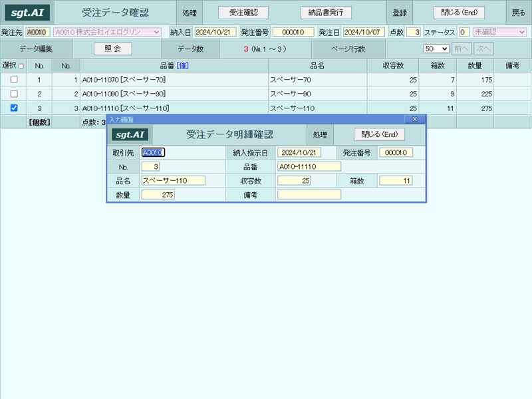Image resolution: width=532 pixels, height=399 pixels.
Task: Click the No. field in dialog
Action: [150, 167]
